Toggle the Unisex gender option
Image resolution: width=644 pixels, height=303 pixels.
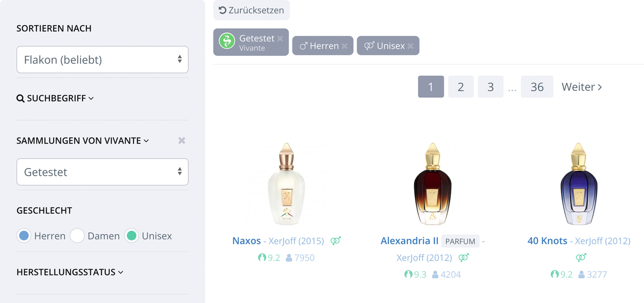tap(131, 236)
